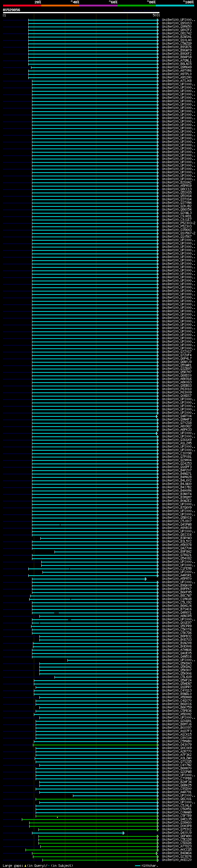
Task: Open hit UniRef100_Q9M650
Action: click(176, 26)
